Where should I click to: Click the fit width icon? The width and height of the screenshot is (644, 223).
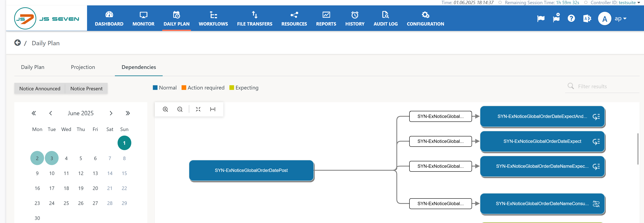click(x=213, y=109)
